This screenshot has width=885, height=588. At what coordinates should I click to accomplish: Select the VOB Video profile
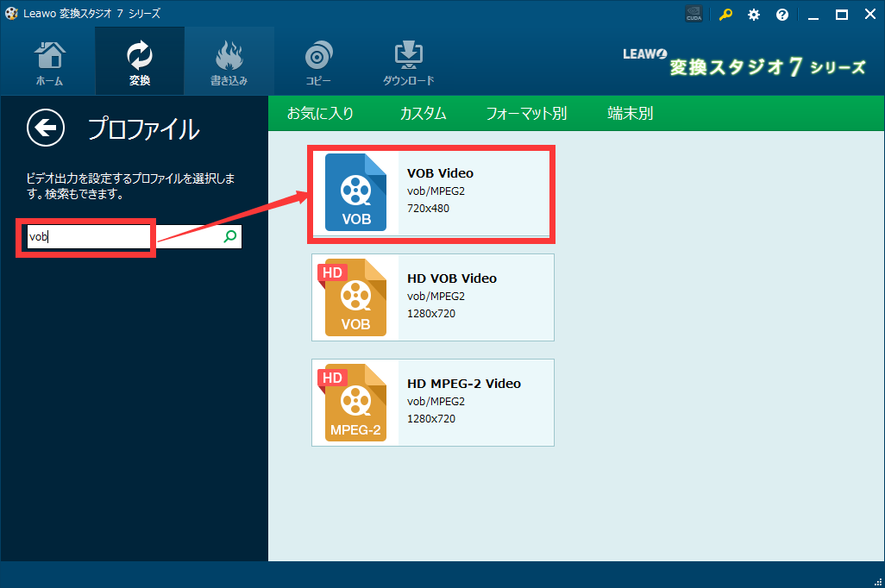click(431, 193)
